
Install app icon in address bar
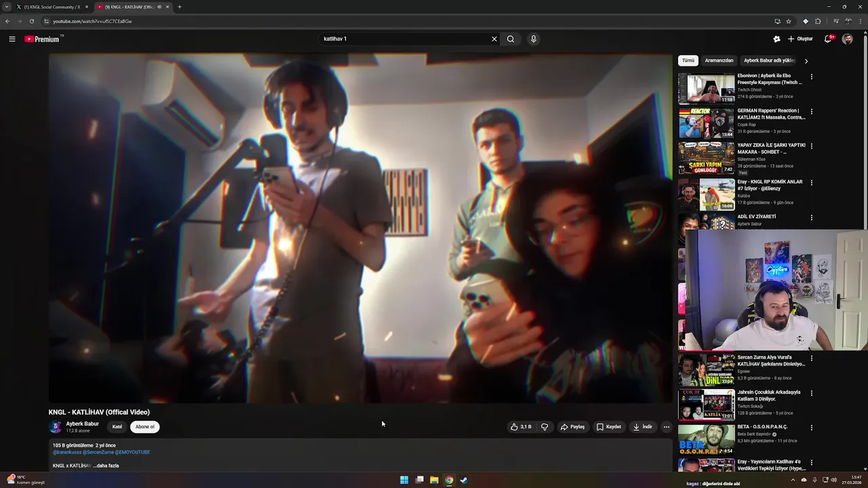pyautogui.click(x=777, y=22)
